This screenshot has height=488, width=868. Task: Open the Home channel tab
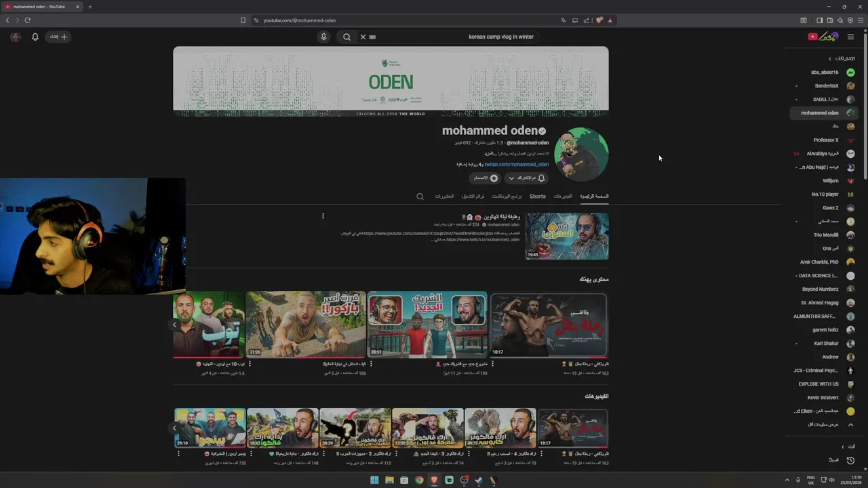(x=594, y=196)
